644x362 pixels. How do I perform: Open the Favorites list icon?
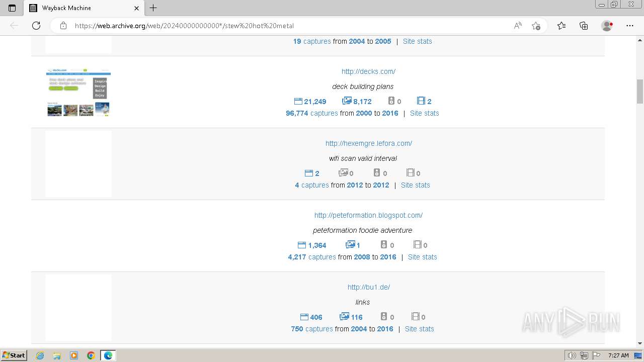pos(561,26)
